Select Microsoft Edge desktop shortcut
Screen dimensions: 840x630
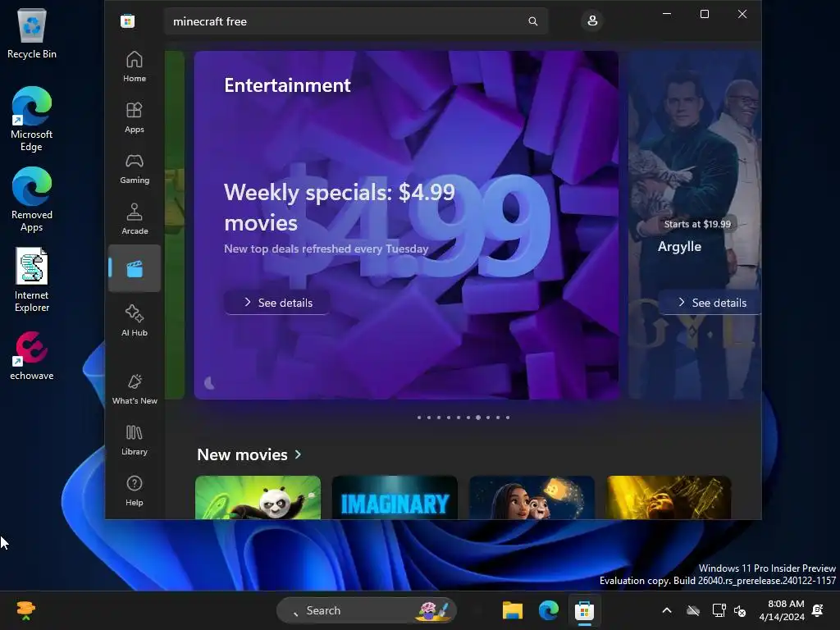coord(32,119)
